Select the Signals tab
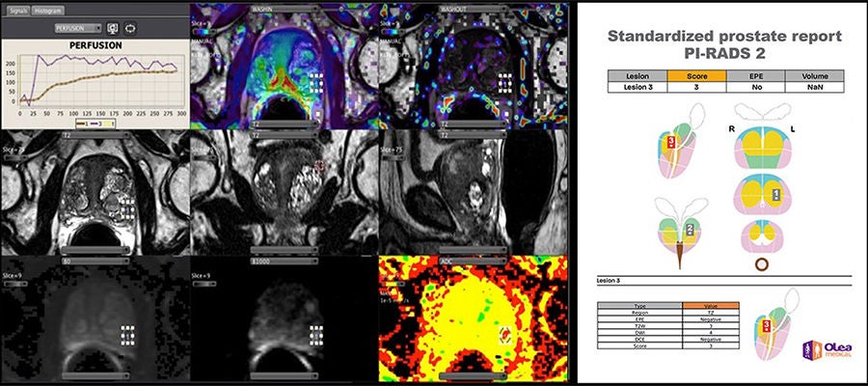This screenshot has width=868, height=386. pos(16,10)
